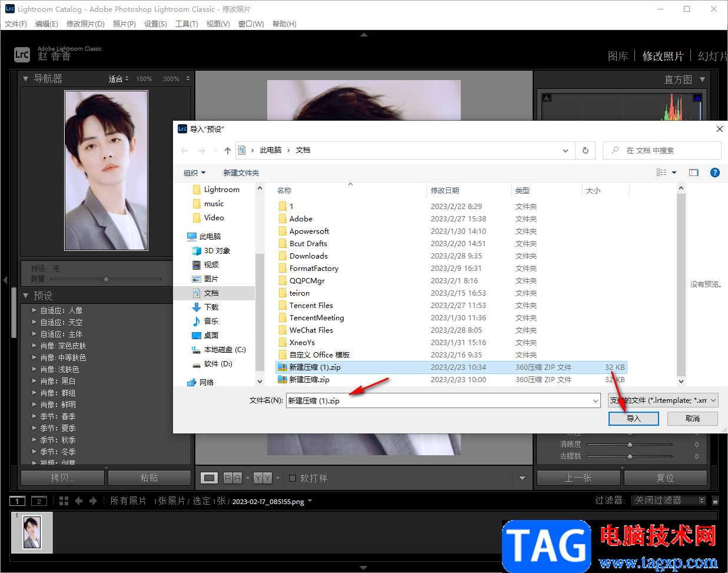
Task: Go to previous photo in filmstrip bar
Action: (79, 501)
